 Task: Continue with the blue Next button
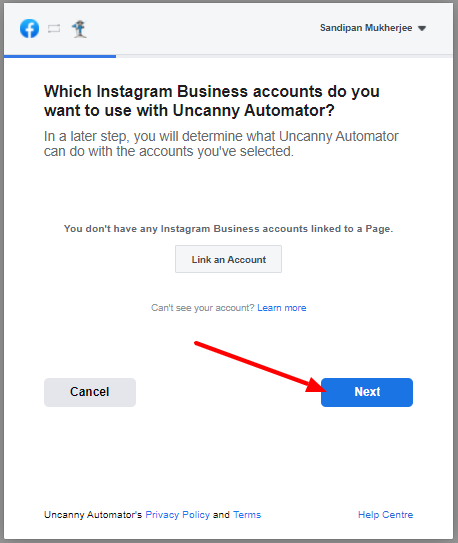[x=367, y=392]
